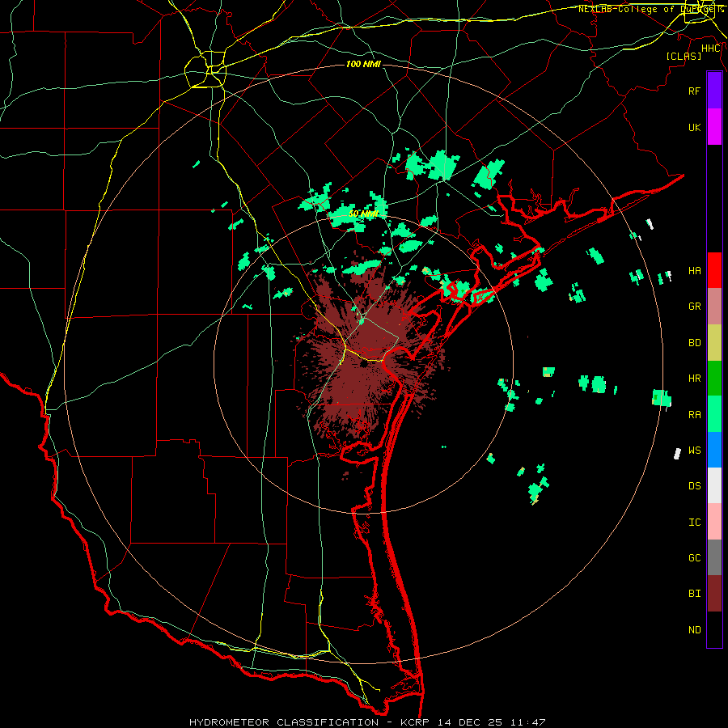Click the 'BI' legend label

(x=694, y=594)
